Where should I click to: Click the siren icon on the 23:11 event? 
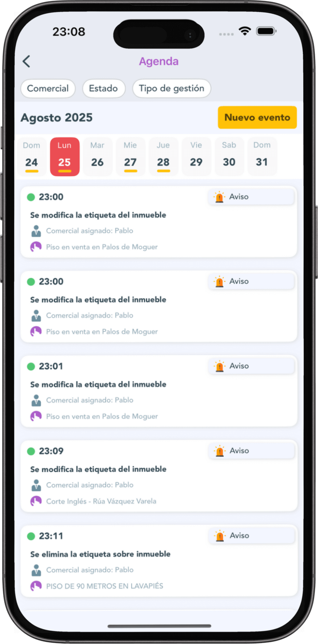click(x=220, y=535)
